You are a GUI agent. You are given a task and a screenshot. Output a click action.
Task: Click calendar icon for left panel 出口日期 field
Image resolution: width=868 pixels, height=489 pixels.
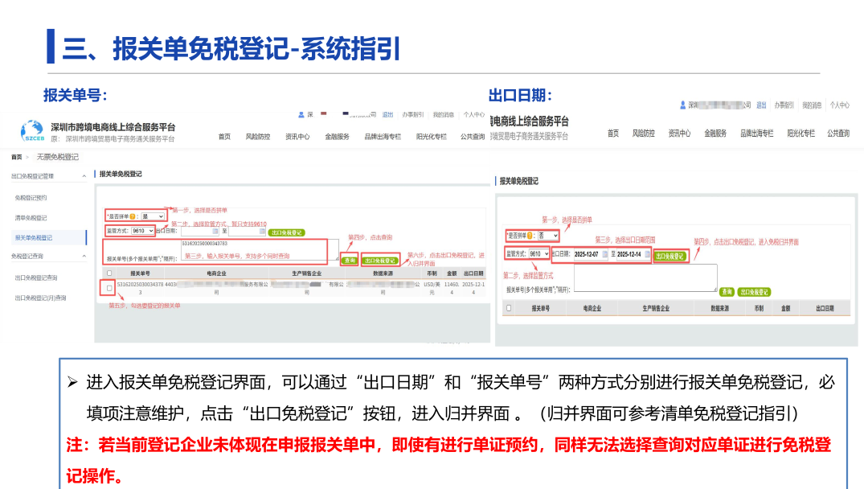click(215, 231)
